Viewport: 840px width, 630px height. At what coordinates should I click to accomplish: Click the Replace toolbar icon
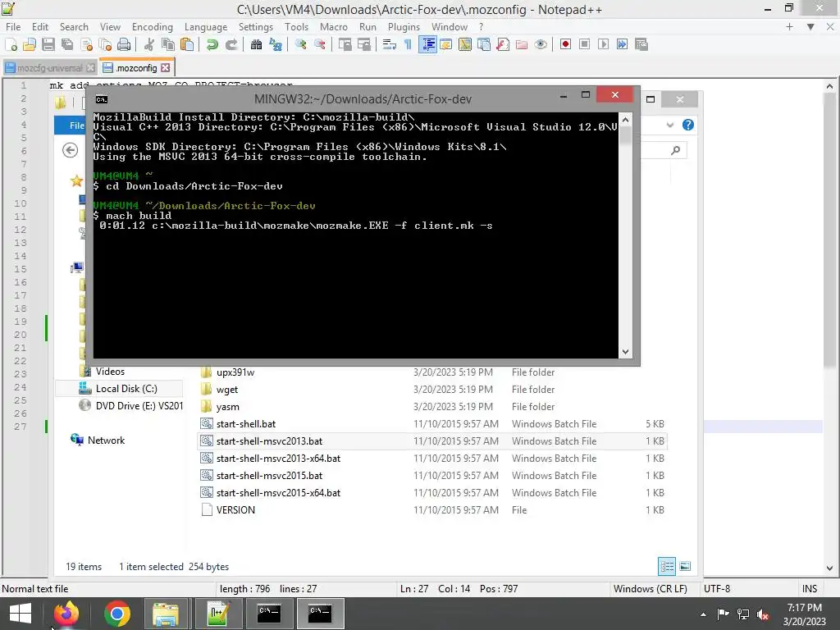tap(276, 44)
